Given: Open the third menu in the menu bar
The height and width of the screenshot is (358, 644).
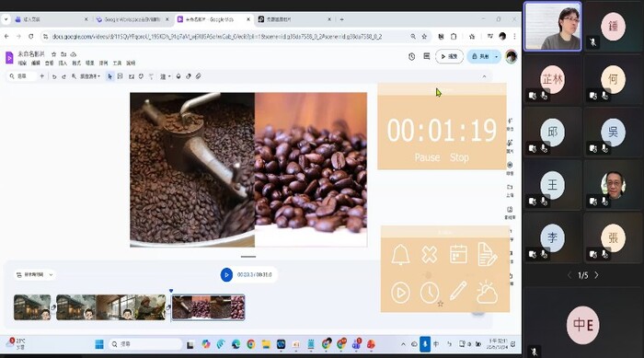Looking at the screenshot, I should [50, 64].
